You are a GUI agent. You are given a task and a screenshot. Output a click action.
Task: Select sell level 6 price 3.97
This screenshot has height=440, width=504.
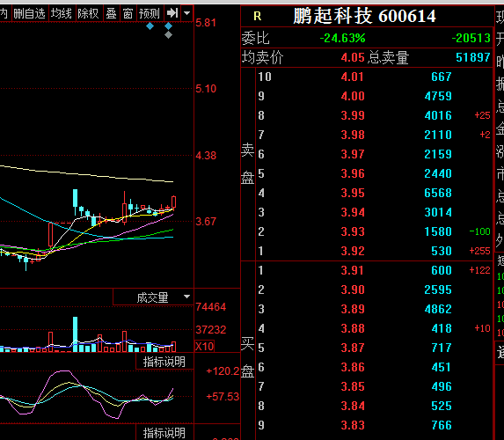(353, 154)
